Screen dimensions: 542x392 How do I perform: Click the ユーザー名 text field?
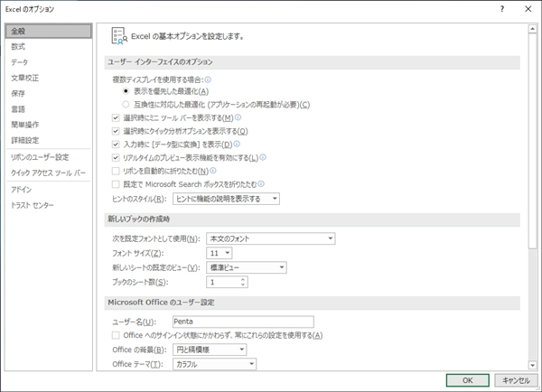[x=243, y=322]
